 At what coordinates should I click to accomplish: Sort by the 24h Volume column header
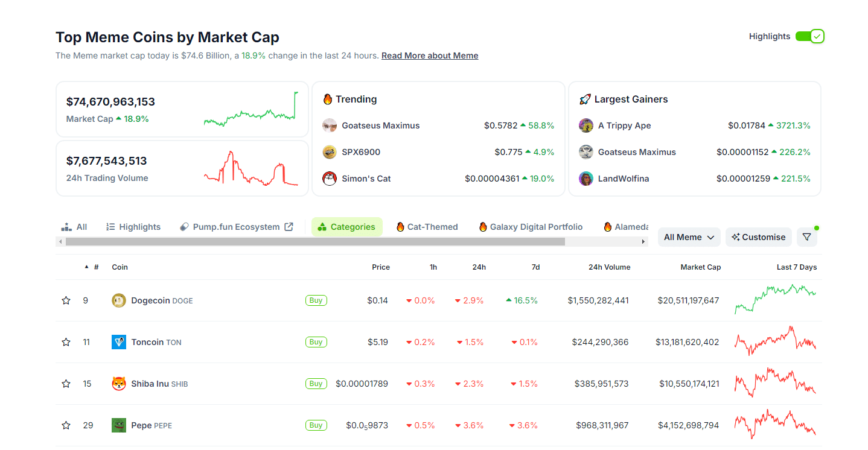tap(609, 267)
